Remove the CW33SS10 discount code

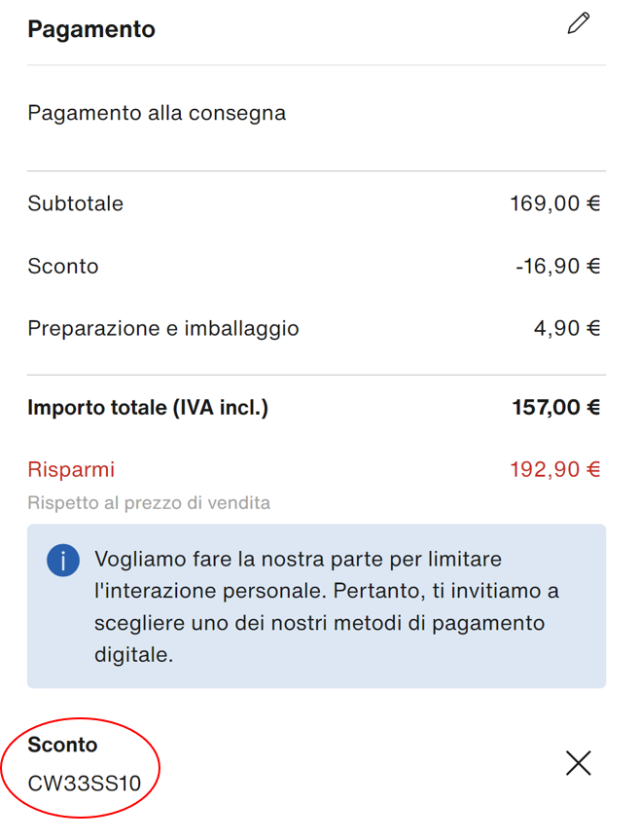click(x=579, y=763)
